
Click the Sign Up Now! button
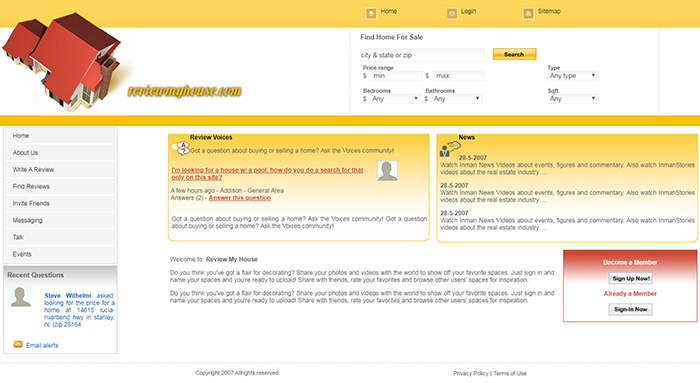tap(630, 278)
